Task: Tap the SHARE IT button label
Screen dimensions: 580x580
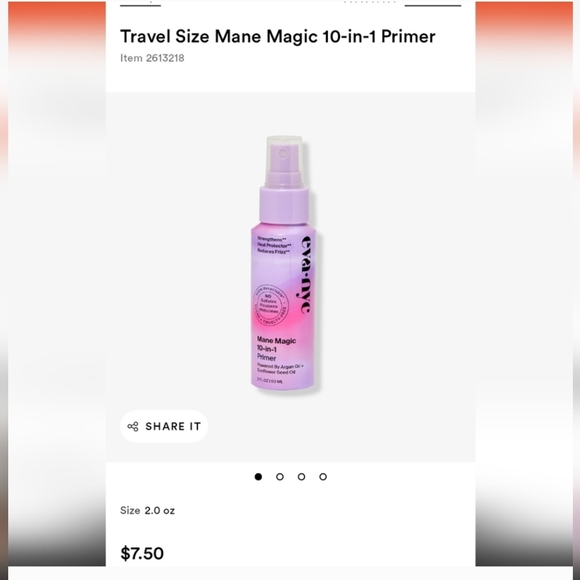Action: [x=173, y=426]
